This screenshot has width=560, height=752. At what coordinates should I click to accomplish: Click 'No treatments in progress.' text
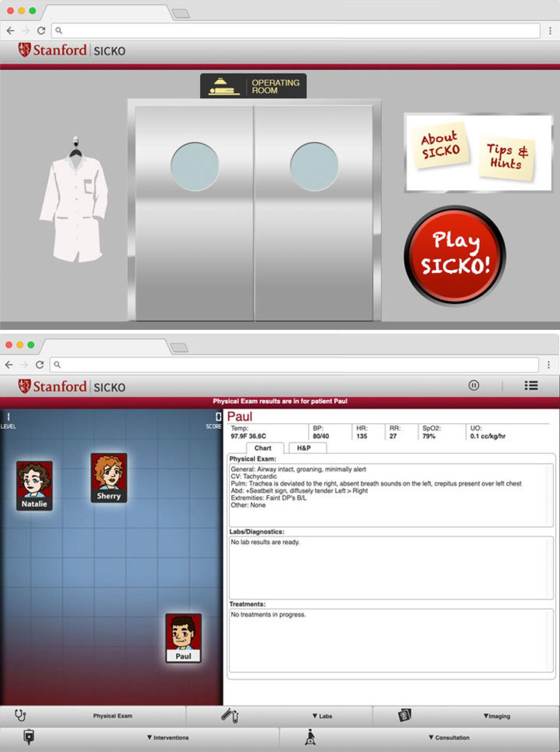coord(268,614)
